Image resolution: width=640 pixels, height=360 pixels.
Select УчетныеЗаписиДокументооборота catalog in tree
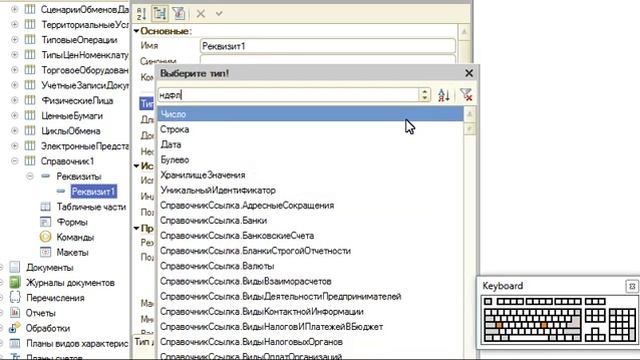click(85, 85)
